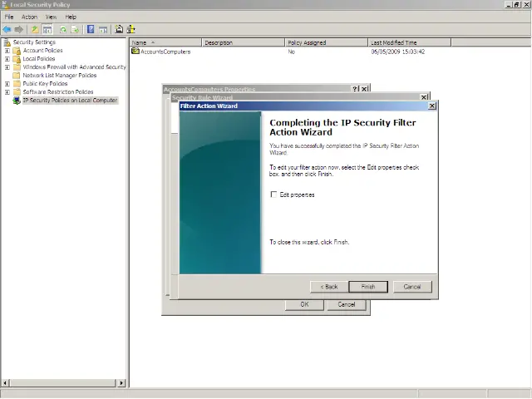Click Finish to complete the wizard
The height and width of the screenshot is (399, 532).
[x=367, y=287]
